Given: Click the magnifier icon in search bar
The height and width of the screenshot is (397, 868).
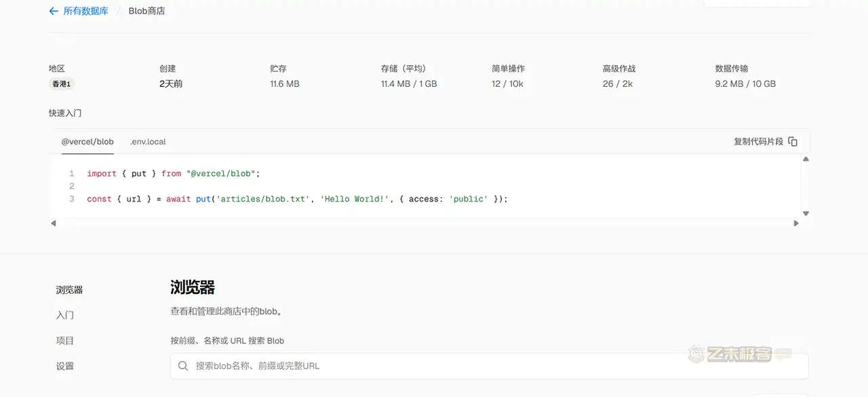Looking at the screenshot, I should click(183, 366).
